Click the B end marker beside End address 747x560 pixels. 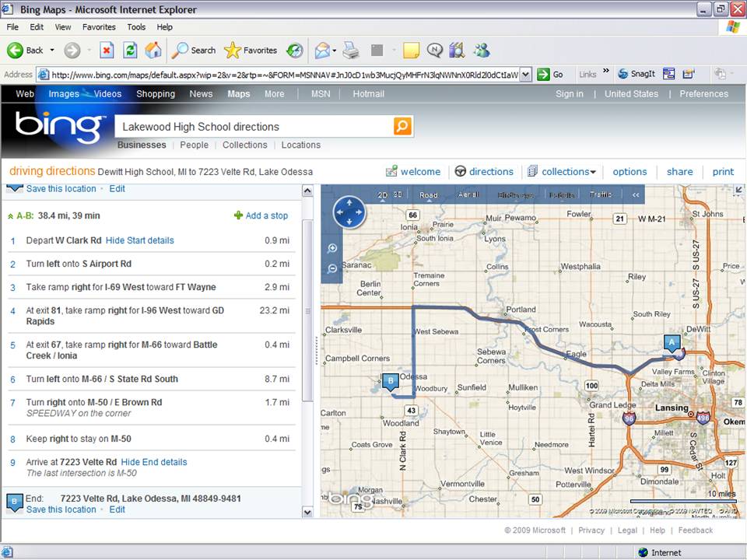(x=14, y=503)
